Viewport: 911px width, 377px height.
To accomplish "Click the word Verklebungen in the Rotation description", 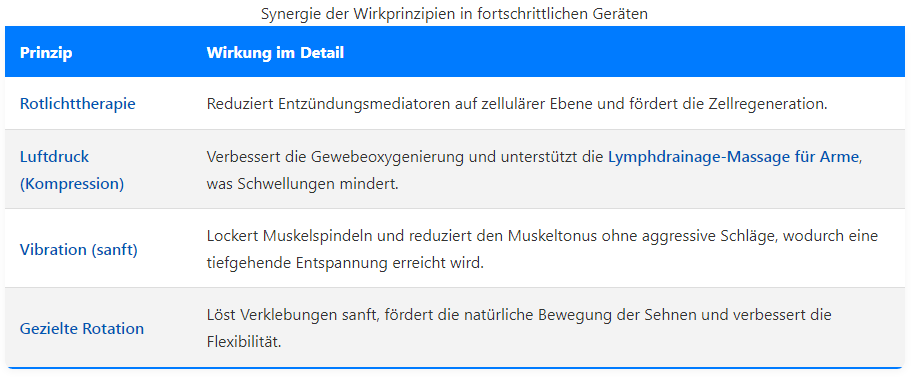I will 282,315.
